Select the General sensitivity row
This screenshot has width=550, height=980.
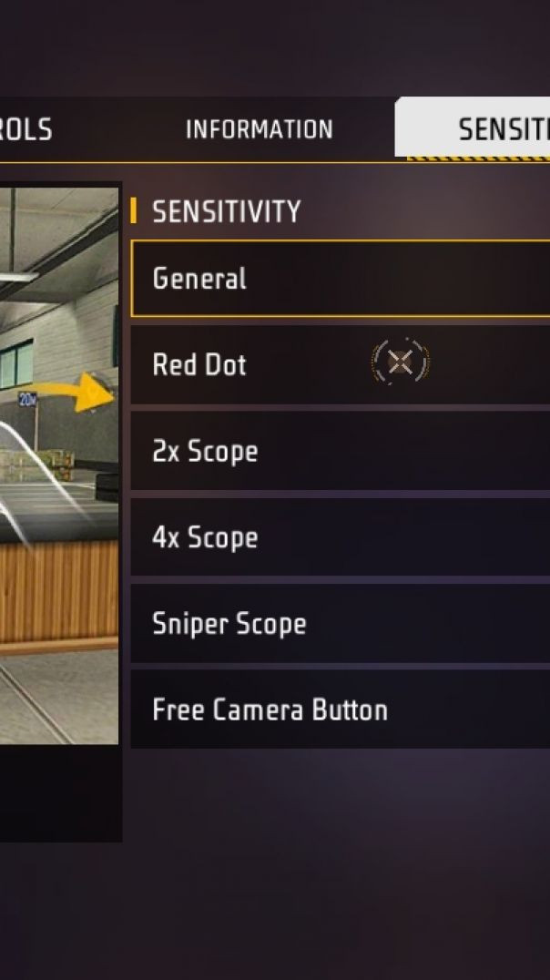[x=341, y=279]
